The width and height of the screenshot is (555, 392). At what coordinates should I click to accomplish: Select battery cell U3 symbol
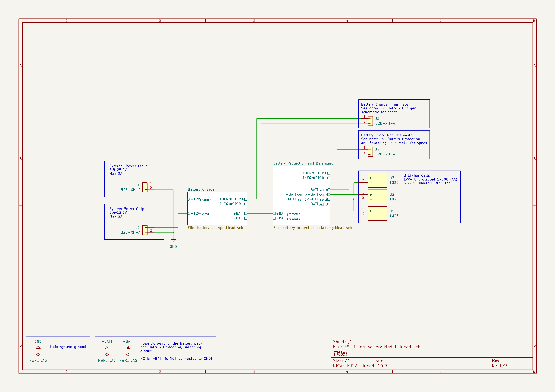[377, 180]
